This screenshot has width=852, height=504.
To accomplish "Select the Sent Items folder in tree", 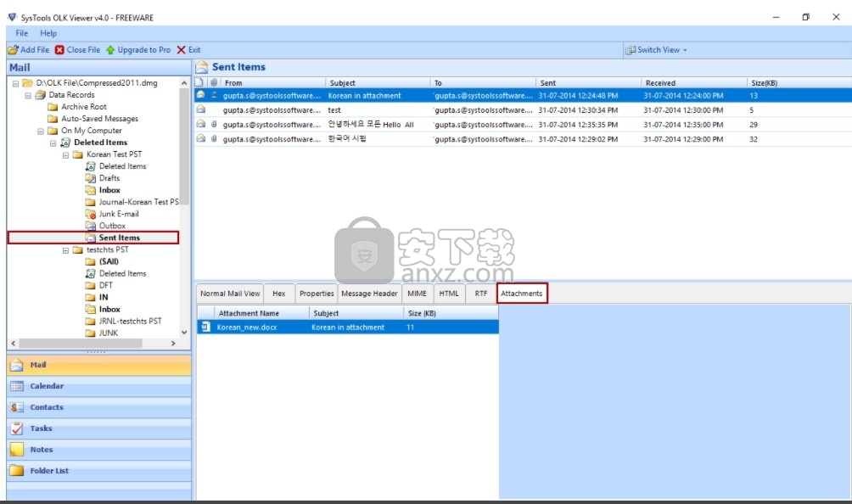I will click(119, 238).
